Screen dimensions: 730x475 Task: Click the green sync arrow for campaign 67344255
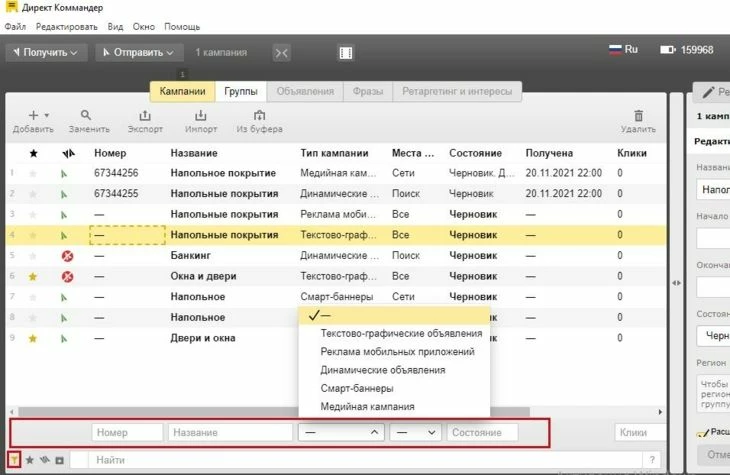(x=64, y=194)
